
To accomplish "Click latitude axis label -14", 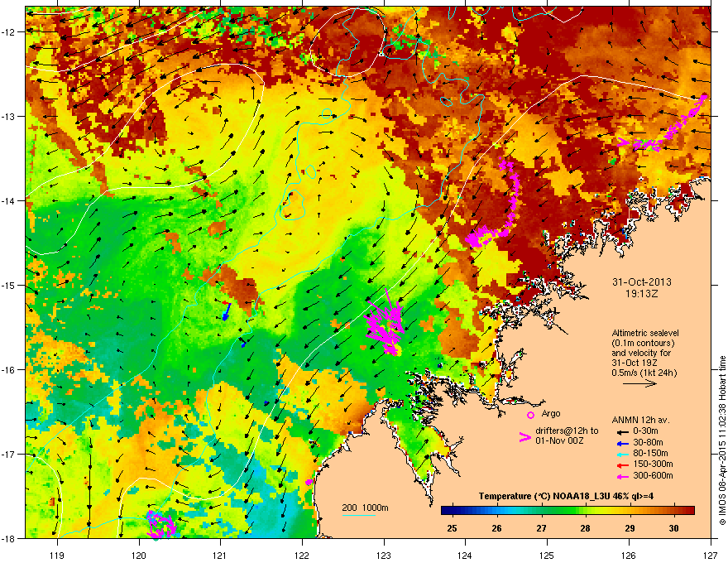I will (9, 200).
